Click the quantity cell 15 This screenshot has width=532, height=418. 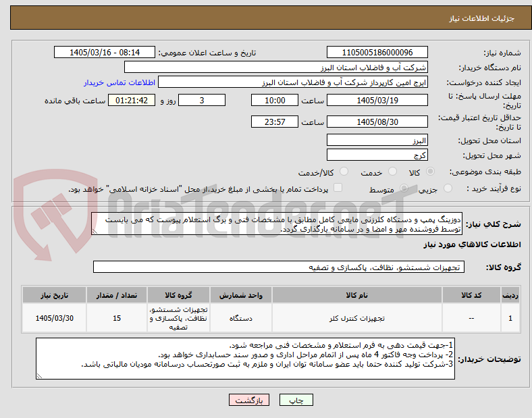point(117,318)
